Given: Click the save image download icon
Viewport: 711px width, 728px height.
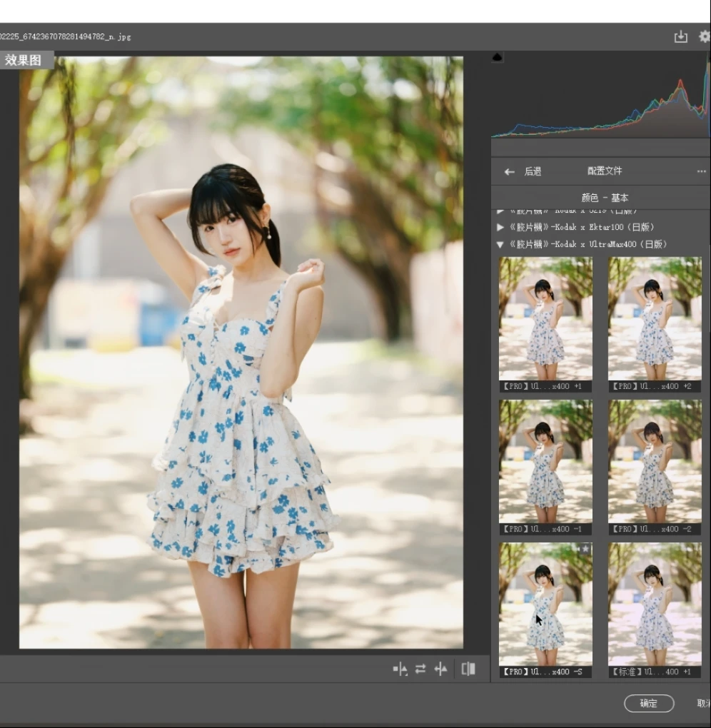Looking at the screenshot, I should pos(680,36).
